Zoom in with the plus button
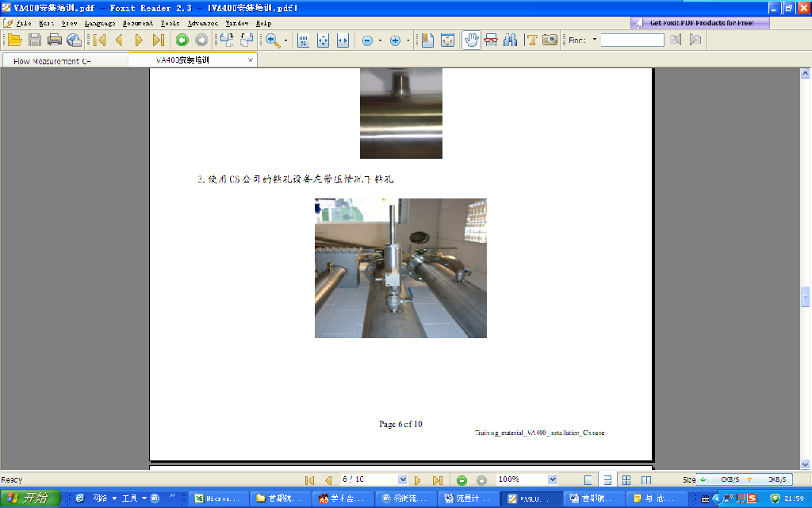812x508 pixels. pos(395,40)
